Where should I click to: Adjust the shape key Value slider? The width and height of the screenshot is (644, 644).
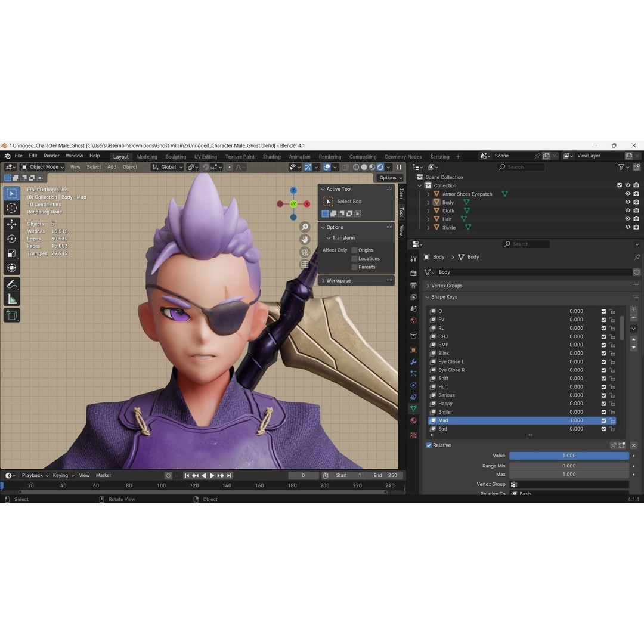pyautogui.click(x=569, y=456)
